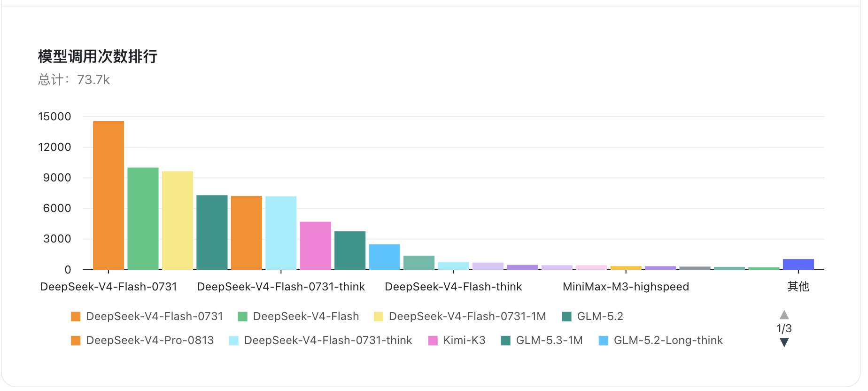Hide the DeepSeek-V4-Flash legend series
Screen dimensions: 868x391
point(298,316)
